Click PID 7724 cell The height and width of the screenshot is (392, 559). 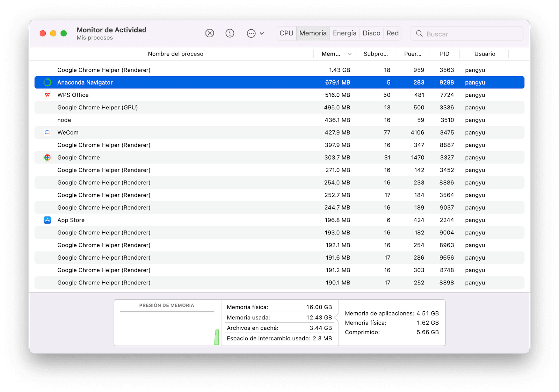(447, 95)
